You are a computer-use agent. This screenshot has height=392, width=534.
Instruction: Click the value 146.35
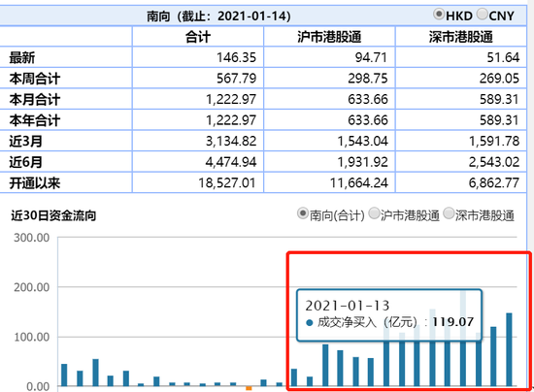pos(236,57)
